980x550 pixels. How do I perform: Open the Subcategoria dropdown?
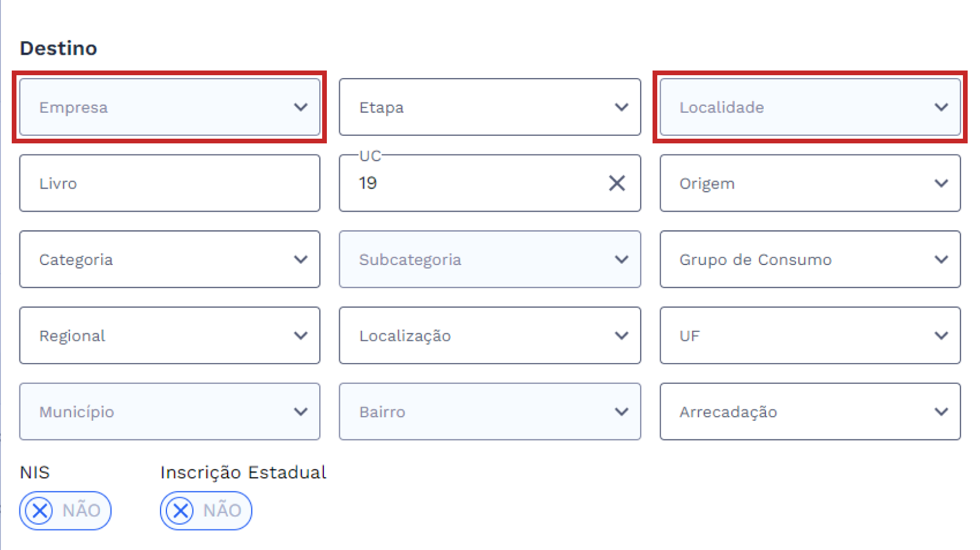(489, 259)
